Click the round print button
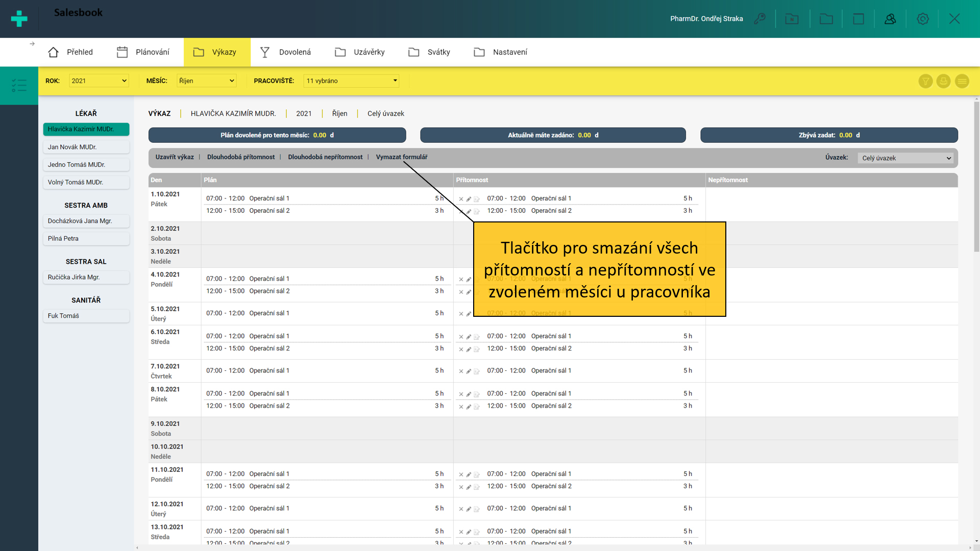 [943, 81]
